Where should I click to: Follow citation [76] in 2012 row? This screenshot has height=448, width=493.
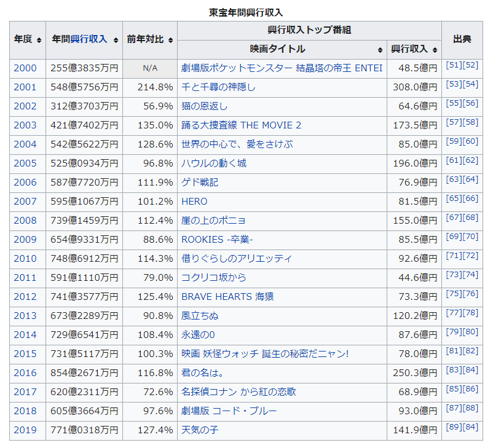[x=470, y=294]
